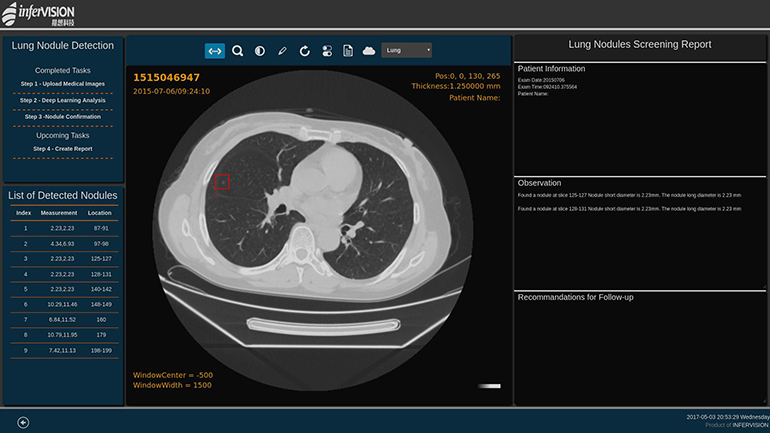This screenshot has width=770, height=433.
Task: Select the pencil annotation tool
Action: [282, 50]
